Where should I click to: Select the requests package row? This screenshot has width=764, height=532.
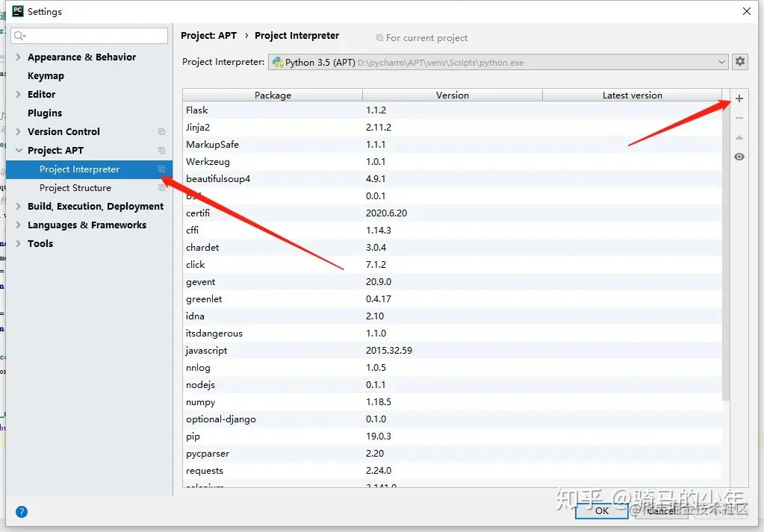pos(453,471)
